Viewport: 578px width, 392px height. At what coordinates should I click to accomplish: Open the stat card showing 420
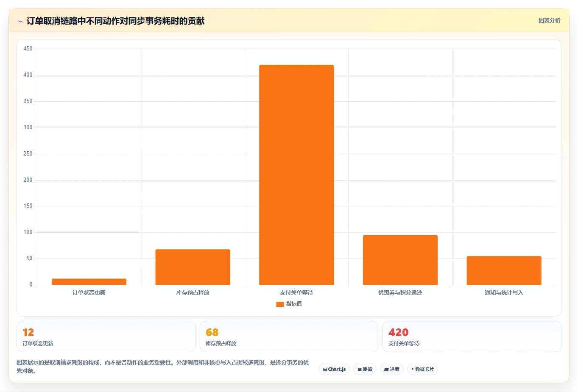pyautogui.click(x=472, y=336)
